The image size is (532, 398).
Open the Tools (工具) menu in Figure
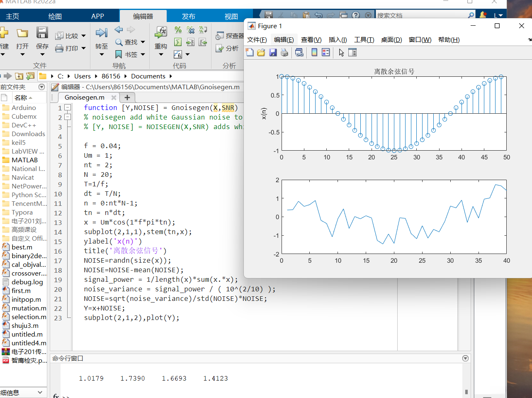click(364, 40)
